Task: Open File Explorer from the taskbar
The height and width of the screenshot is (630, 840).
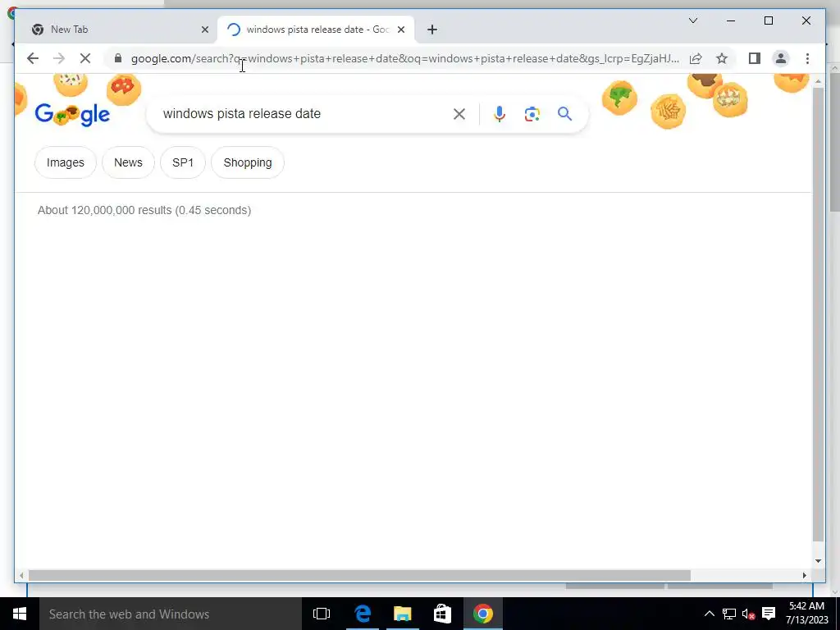Action: tap(402, 614)
